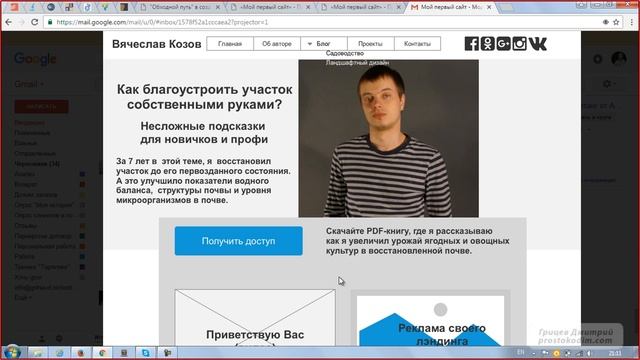Click the Gmail red compose button

[x=41, y=107]
